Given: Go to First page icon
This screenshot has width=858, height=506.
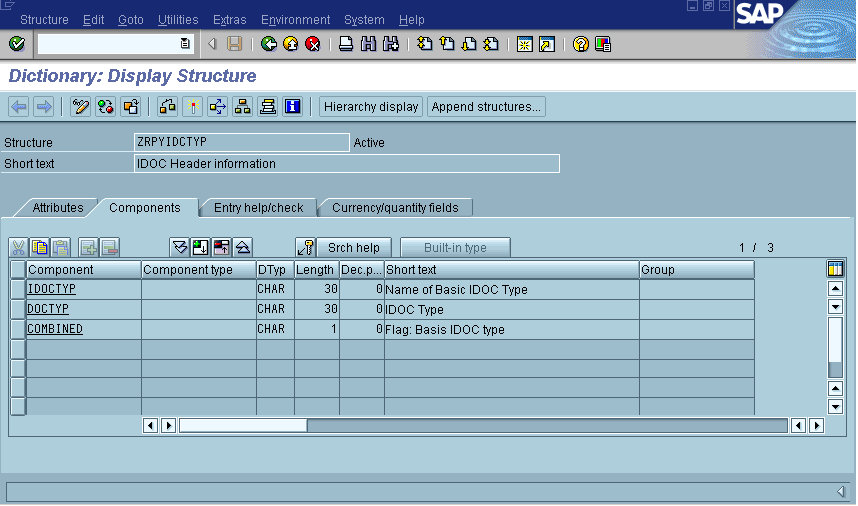Looking at the screenshot, I should click(425, 44).
